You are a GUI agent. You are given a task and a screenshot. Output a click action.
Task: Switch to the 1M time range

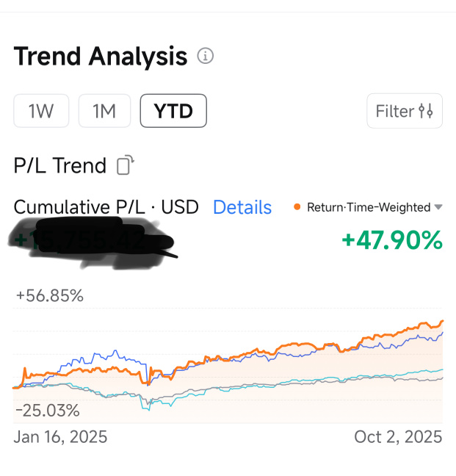(104, 111)
